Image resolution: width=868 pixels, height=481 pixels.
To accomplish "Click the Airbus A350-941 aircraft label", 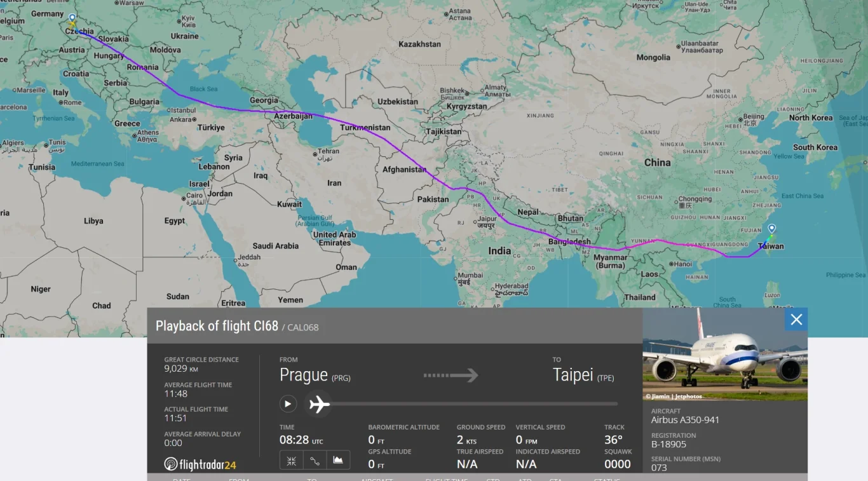I will [685, 420].
